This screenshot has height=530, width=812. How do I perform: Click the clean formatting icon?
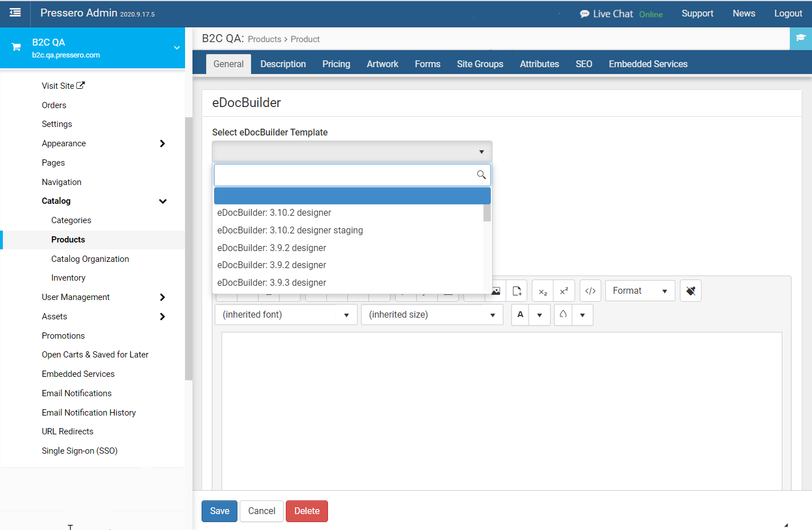tap(691, 291)
